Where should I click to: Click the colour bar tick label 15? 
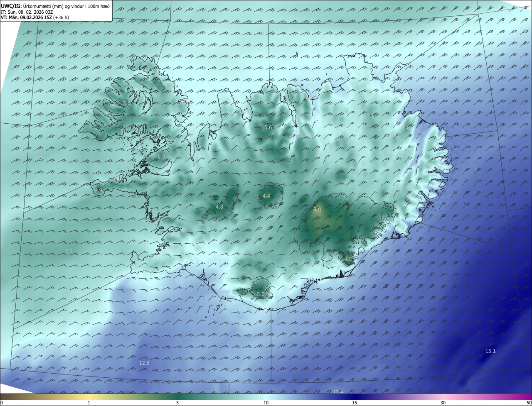355,403
